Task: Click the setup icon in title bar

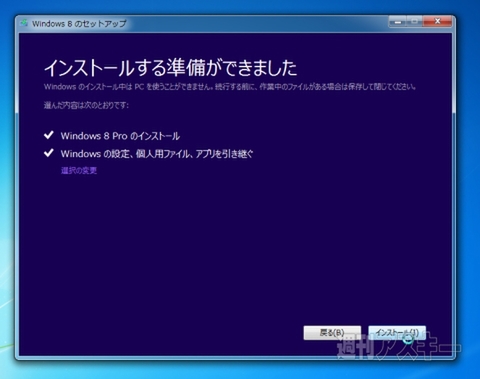Action: [24, 23]
